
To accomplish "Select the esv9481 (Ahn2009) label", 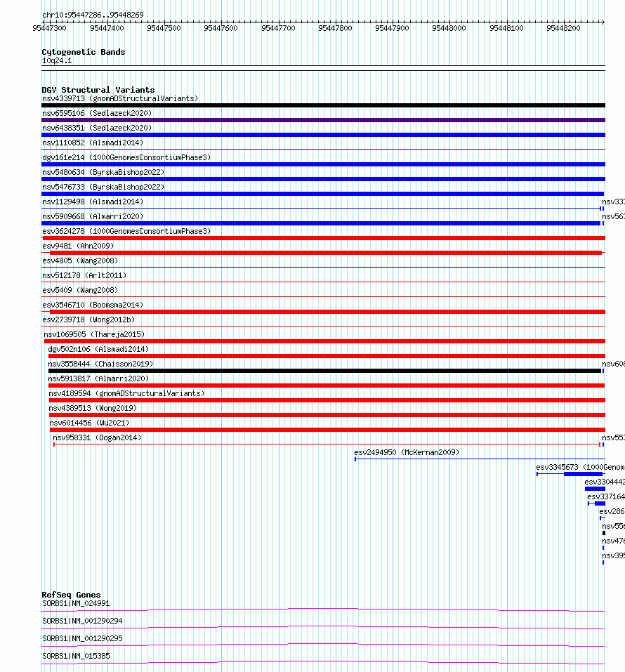I will (78, 246).
